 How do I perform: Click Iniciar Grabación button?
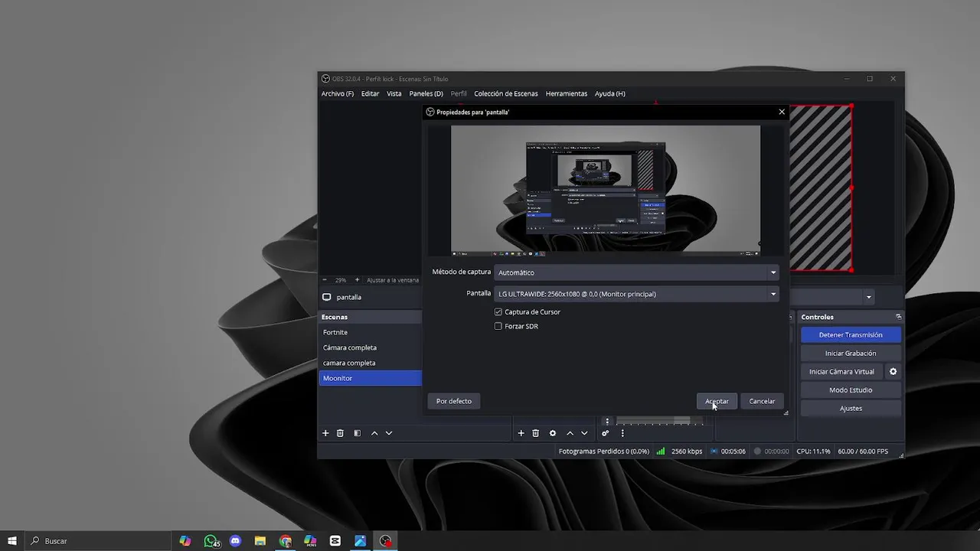(x=851, y=353)
